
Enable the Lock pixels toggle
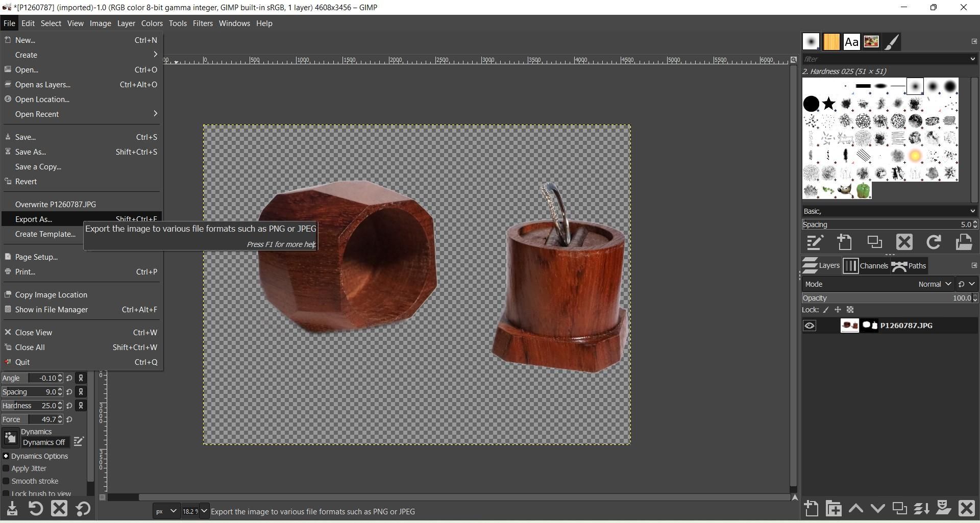(825, 310)
